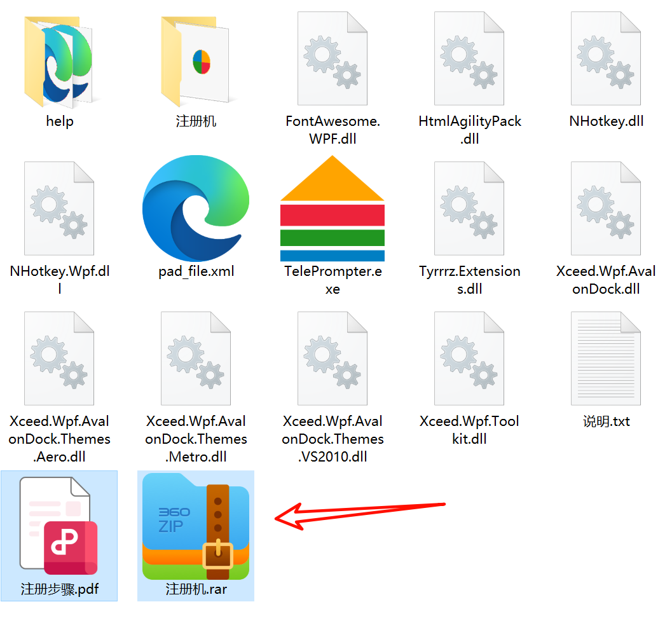The height and width of the screenshot is (630, 672).
Task: Click the 'Xceed.Wpf.AvalonDock.Themes.Metro.dll' name
Action: pos(196,439)
